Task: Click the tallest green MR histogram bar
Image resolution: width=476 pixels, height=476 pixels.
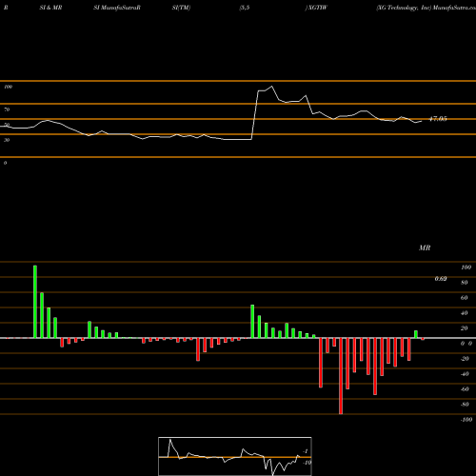Action: point(35,302)
